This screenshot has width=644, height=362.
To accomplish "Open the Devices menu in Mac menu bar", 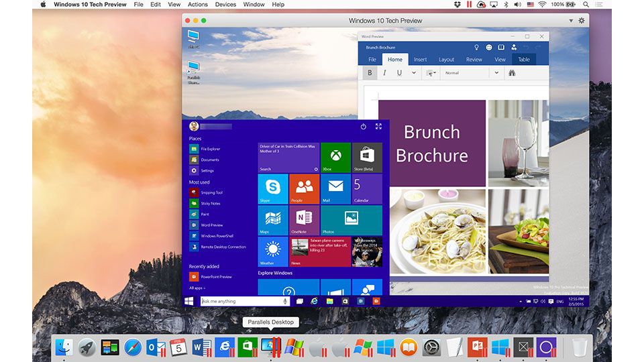I will pos(225,5).
